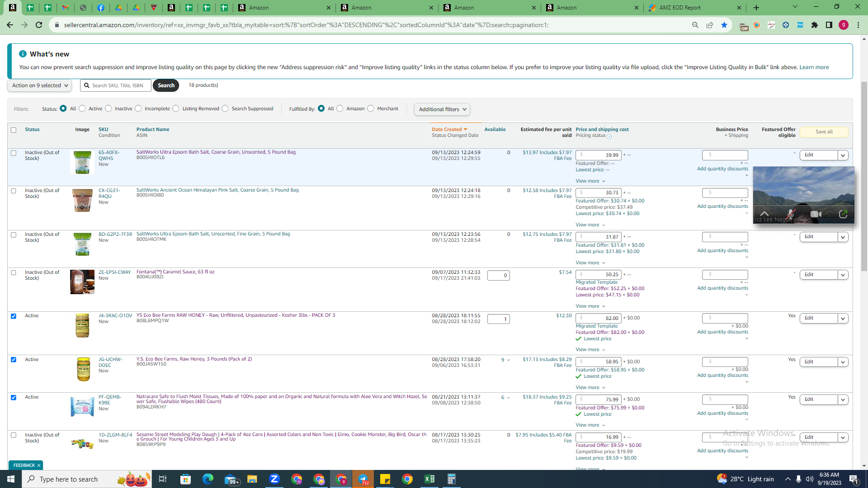Open Microsoft Edge from the taskbar
868x488 pixels.
click(x=208, y=479)
